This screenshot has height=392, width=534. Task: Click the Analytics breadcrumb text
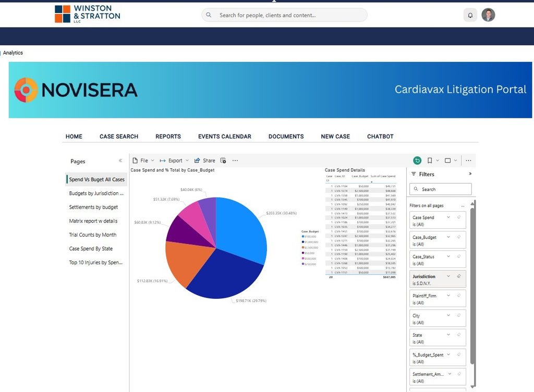(13, 53)
